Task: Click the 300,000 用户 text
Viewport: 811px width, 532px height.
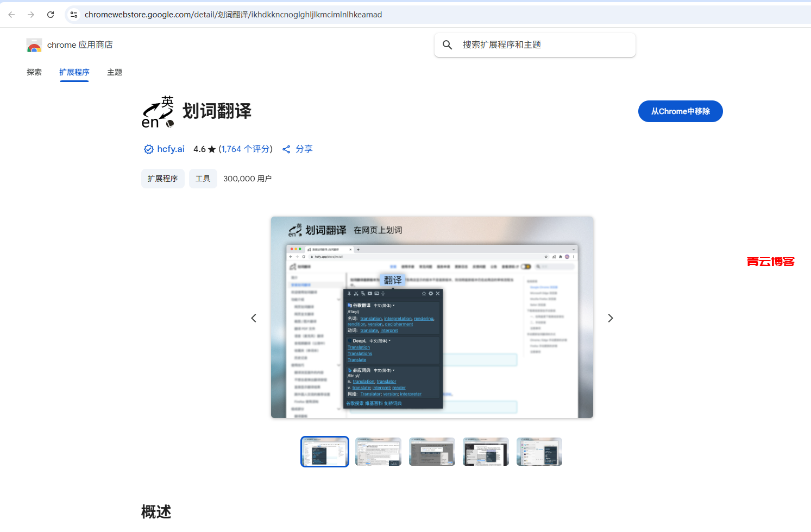Action: 248,179
